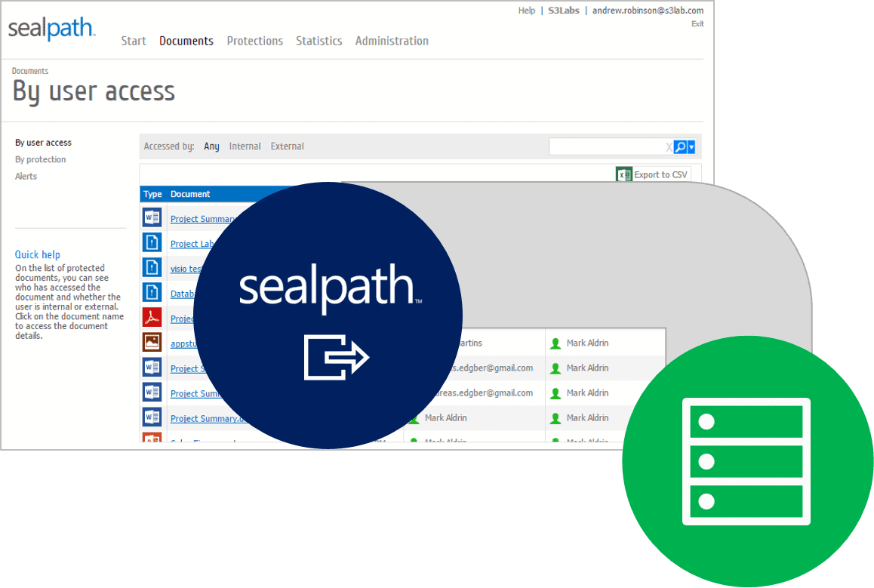874x588 pixels.
Task: Clear the search box with the X
Action: point(668,147)
